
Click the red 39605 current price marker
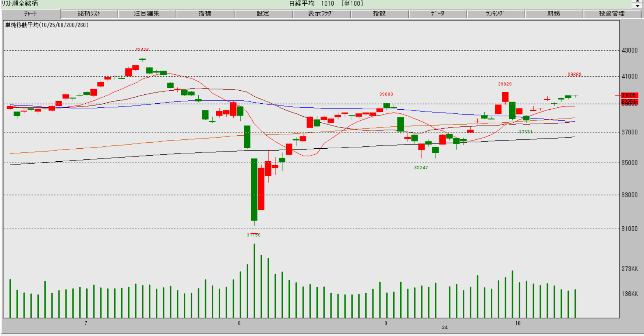click(x=629, y=96)
